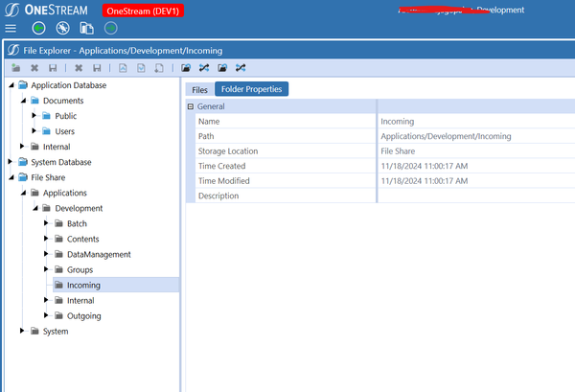Select the Outgoing folder in tree

[x=83, y=315]
